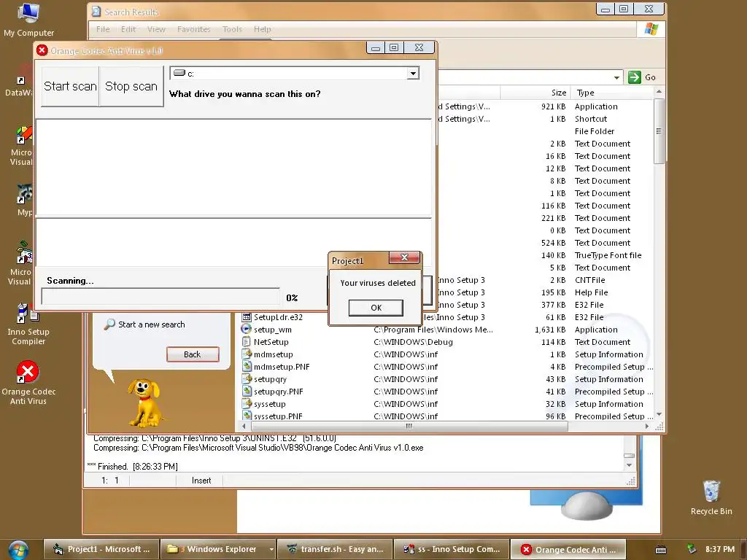
Task: Click the network tray icon beside the clock
Action: tap(692, 549)
